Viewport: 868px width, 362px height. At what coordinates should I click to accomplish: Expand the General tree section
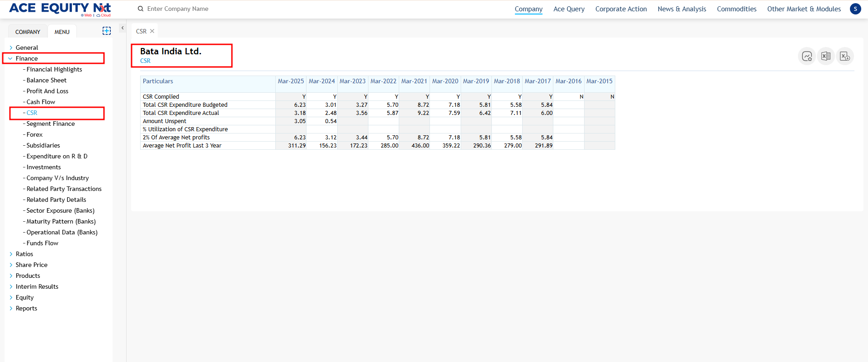(x=11, y=48)
